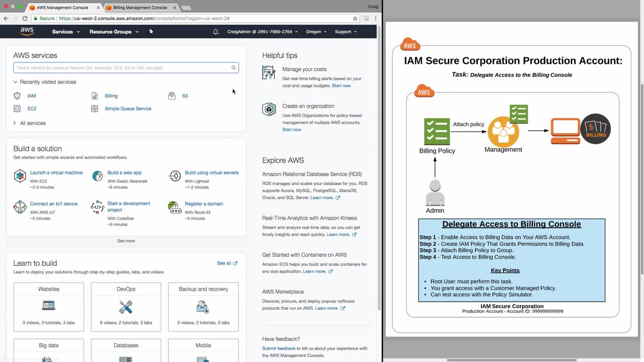Bookmark the page with the star icon
Viewport: 644px width, 362px height.
355,18
